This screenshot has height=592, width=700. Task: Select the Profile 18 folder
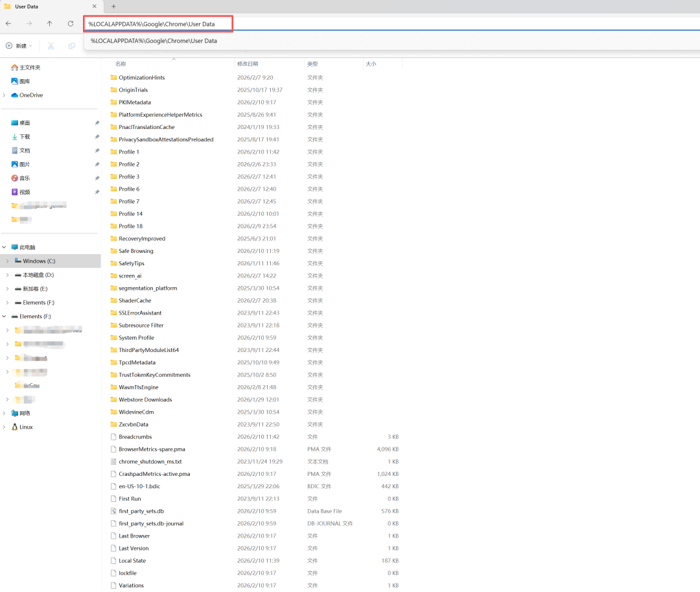pyautogui.click(x=131, y=226)
